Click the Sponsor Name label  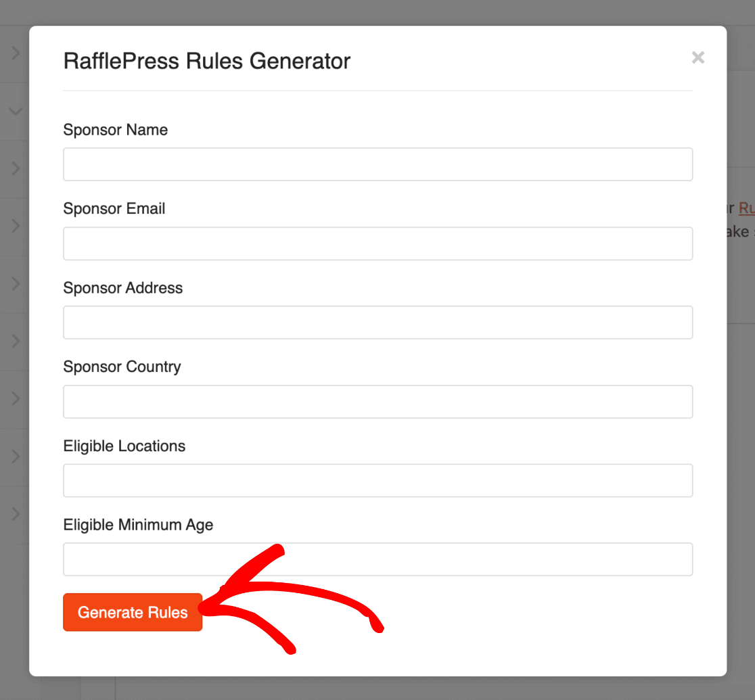(x=115, y=130)
